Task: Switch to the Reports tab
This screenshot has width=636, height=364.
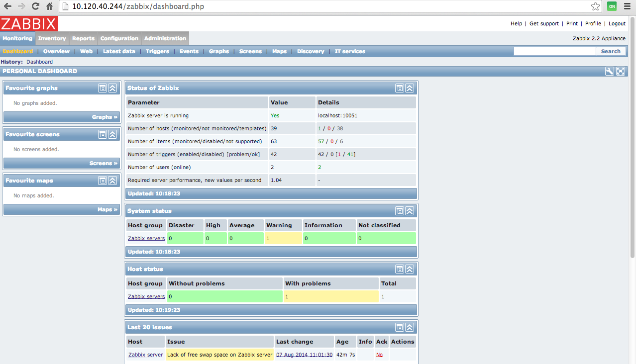Action: point(83,38)
